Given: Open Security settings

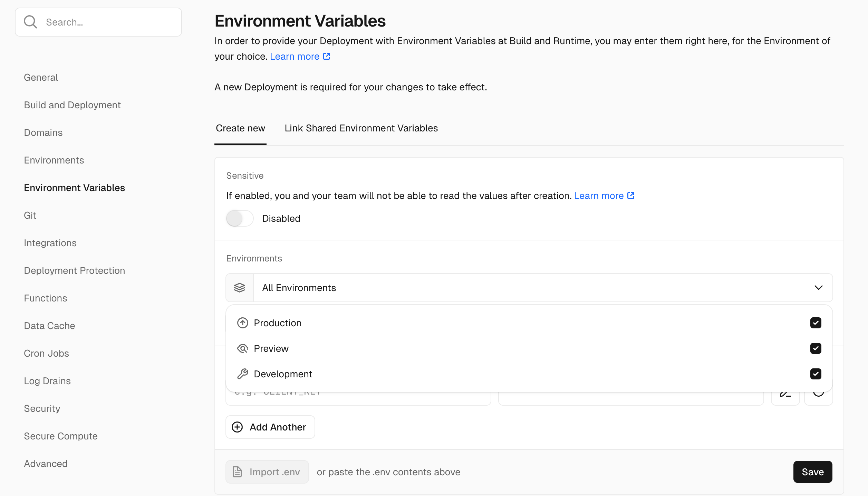Looking at the screenshot, I should [42, 408].
